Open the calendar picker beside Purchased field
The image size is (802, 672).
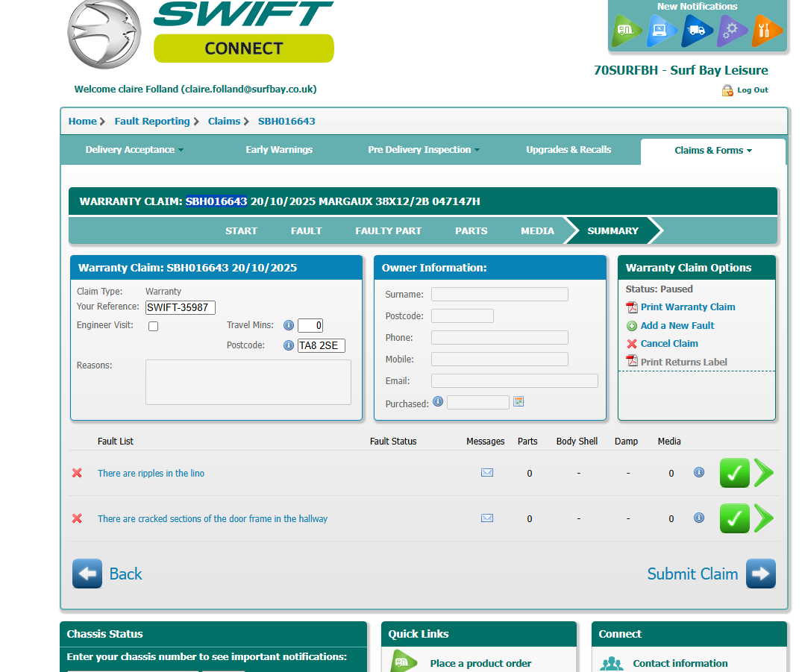click(x=519, y=401)
